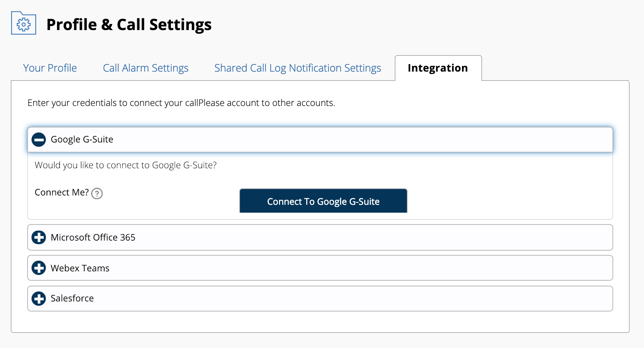Select the Integration tab

[438, 68]
